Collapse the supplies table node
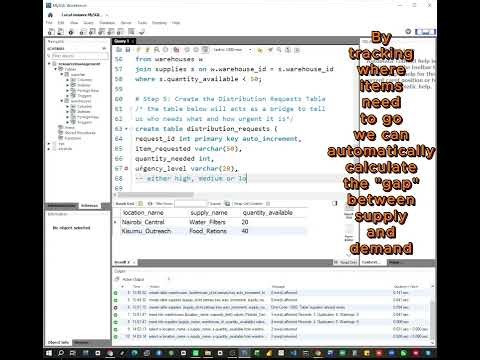Screen dimensions: 480x360 [62, 74]
